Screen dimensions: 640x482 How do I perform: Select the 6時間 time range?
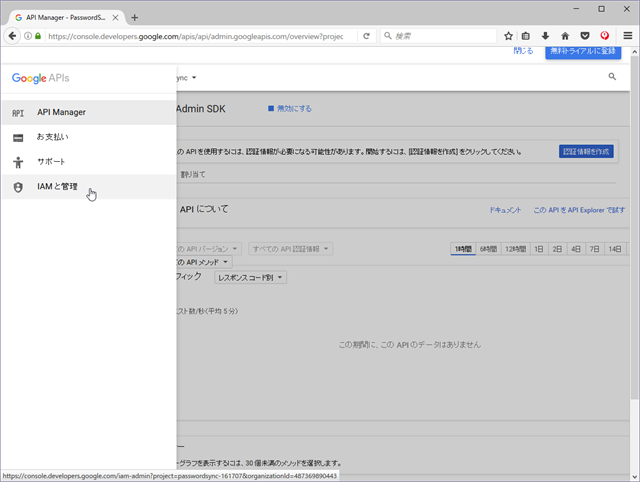click(488, 249)
